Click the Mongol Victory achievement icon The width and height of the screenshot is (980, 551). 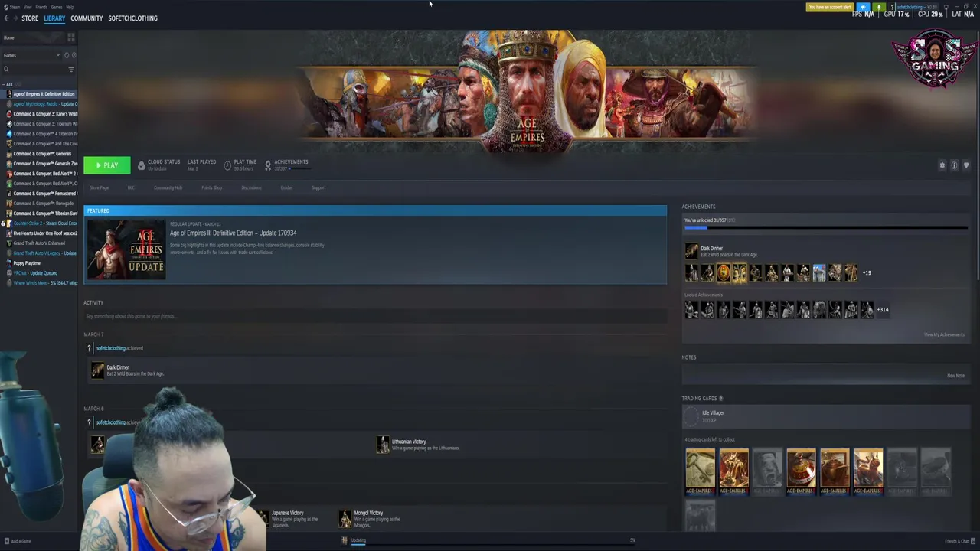345,519
